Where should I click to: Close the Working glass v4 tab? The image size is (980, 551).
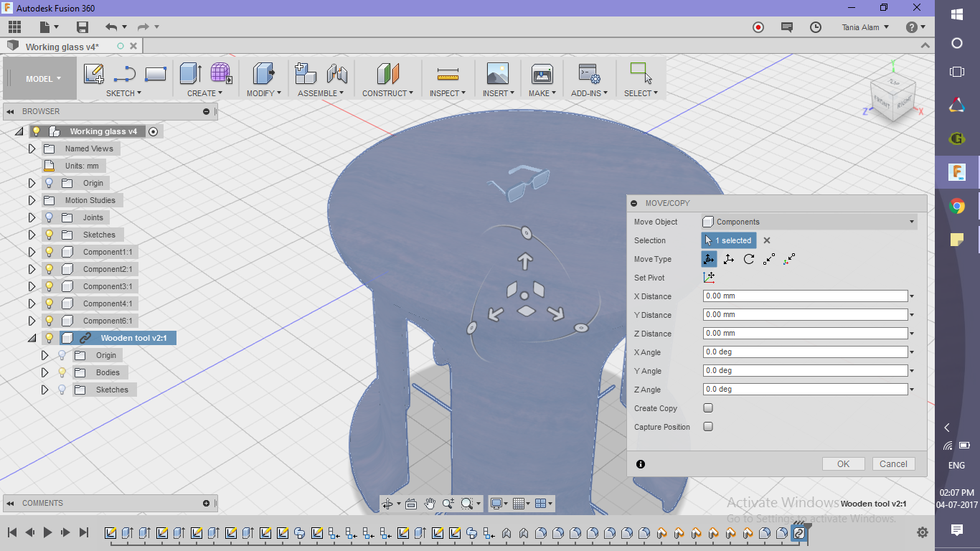[x=133, y=46]
